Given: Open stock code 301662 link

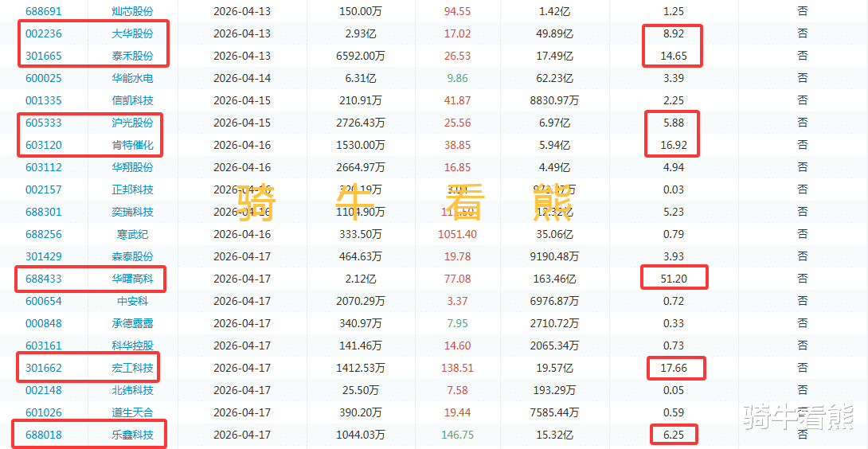Looking at the screenshot, I should click(44, 368).
